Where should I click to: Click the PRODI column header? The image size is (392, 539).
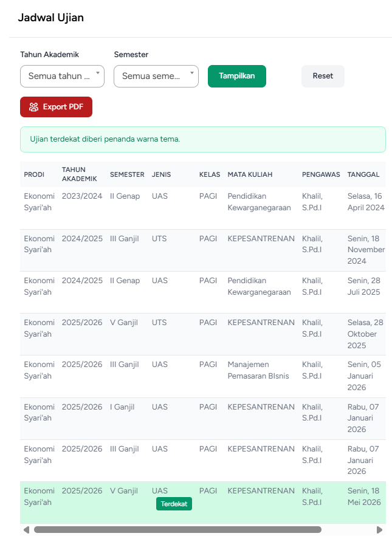(x=34, y=174)
